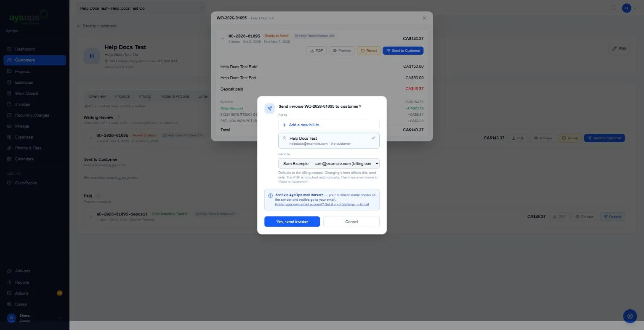The height and width of the screenshot is (330, 644).
Task: Click the Work Orders sidebar icon
Action: click(x=9, y=93)
